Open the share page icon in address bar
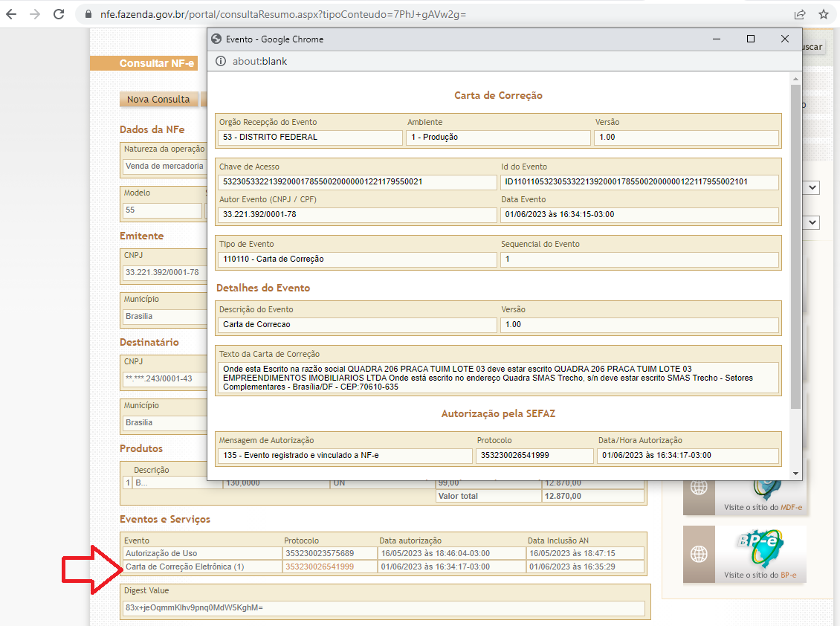 800,14
